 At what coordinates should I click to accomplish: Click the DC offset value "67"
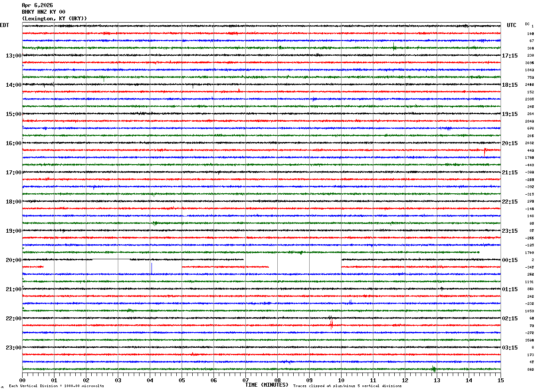point(532,41)
